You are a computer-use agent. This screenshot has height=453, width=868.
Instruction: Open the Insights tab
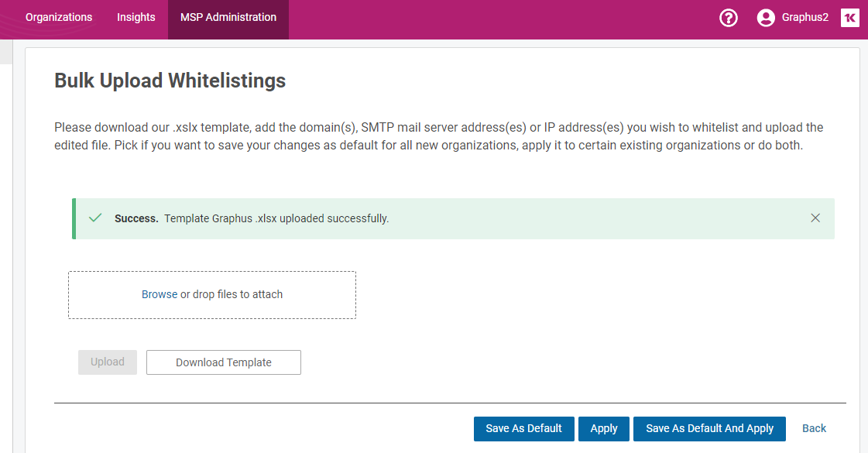coord(136,17)
